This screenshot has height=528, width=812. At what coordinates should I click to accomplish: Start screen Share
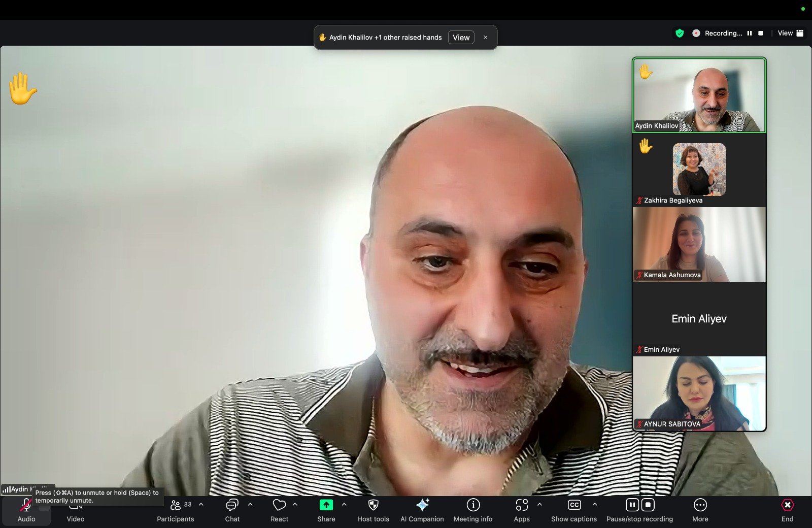(x=326, y=510)
